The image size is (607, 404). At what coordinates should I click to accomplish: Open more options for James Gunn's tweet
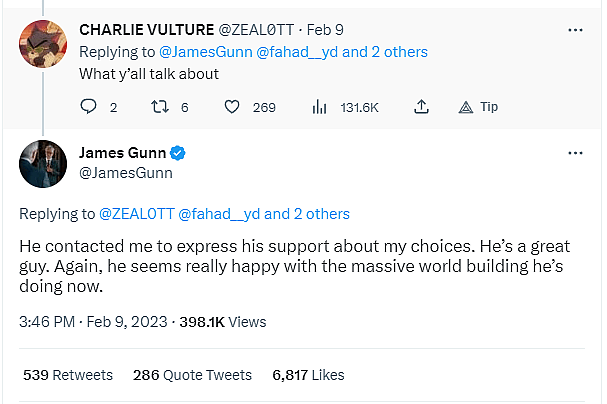(575, 153)
